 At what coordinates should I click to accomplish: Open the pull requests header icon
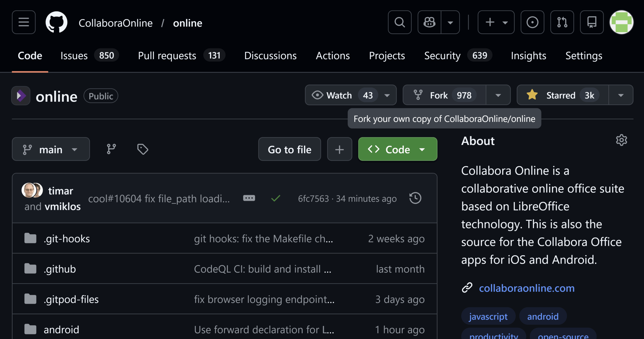[562, 22]
